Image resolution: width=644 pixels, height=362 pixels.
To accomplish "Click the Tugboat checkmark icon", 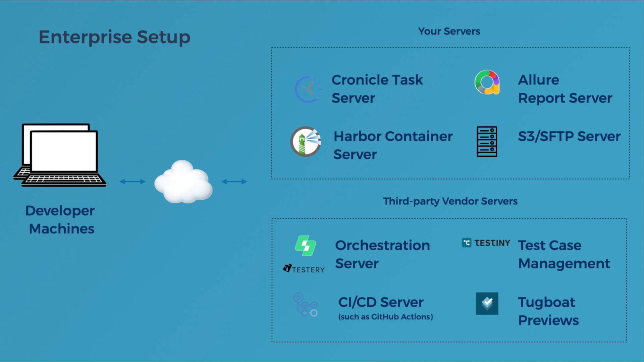I will (x=487, y=303).
